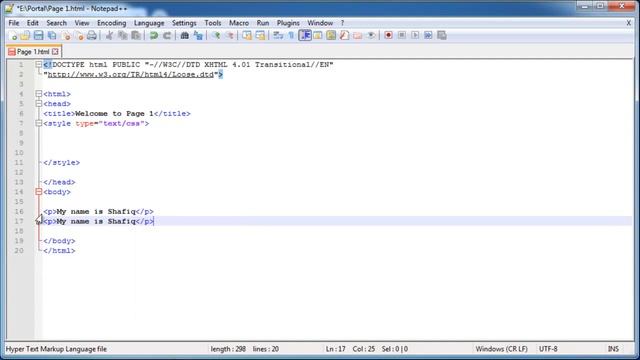This screenshot has height=360, width=640.
Task: Open the View menu
Action: 82,23
